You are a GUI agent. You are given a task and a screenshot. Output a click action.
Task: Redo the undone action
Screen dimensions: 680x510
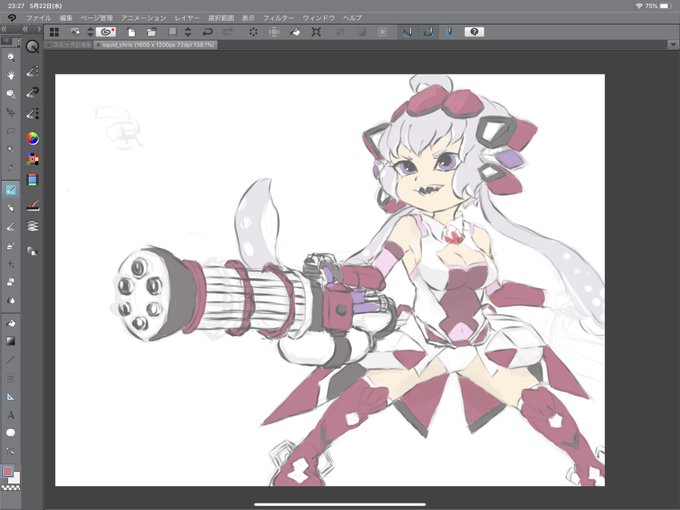(228, 32)
